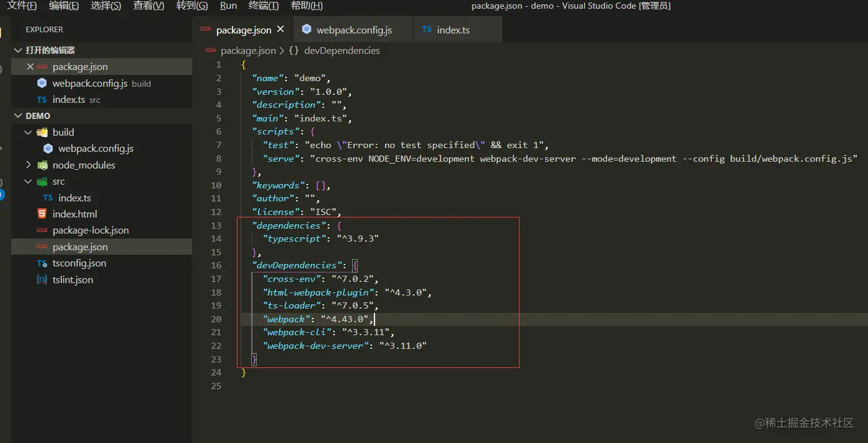
Task: Click the "index.ts" main value in the editor
Action: (x=320, y=118)
